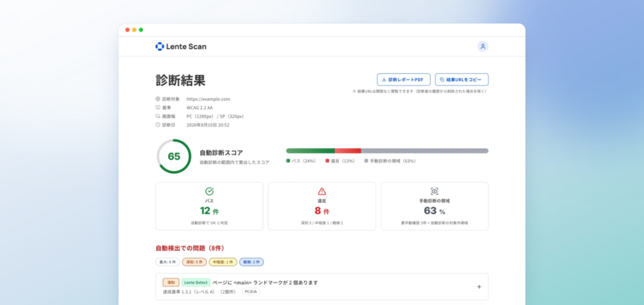Open the user profile avatar icon

click(x=482, y=47)
